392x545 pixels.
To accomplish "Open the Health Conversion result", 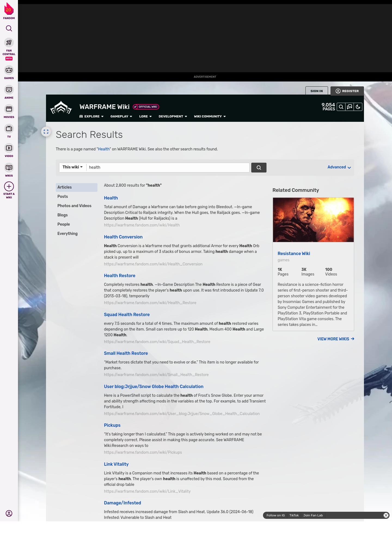I will pos(123,237).
